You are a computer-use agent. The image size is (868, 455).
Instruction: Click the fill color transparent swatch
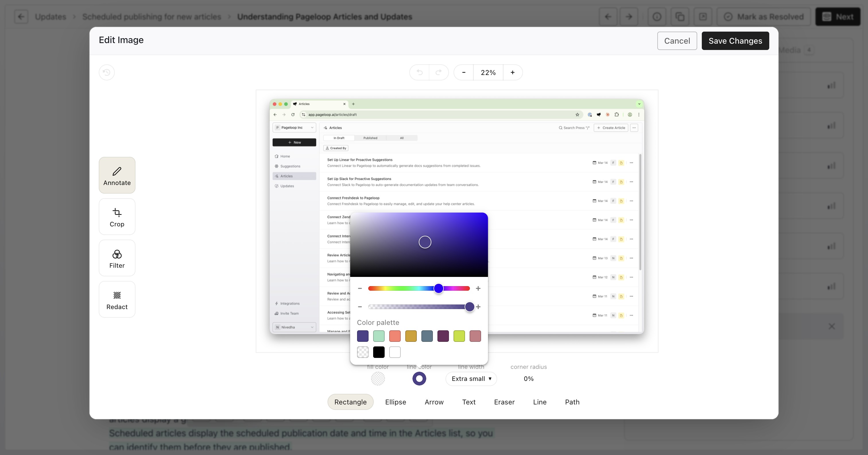click(378, 379)
